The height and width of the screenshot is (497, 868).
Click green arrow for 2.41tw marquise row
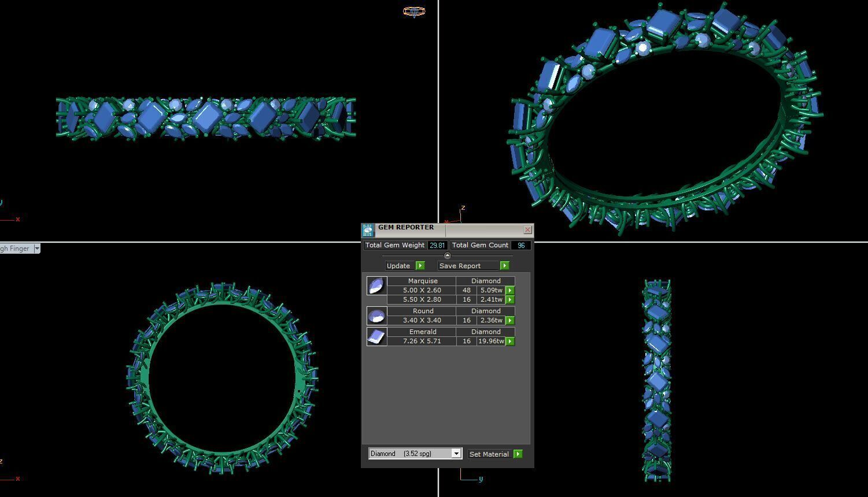point(510,299)
